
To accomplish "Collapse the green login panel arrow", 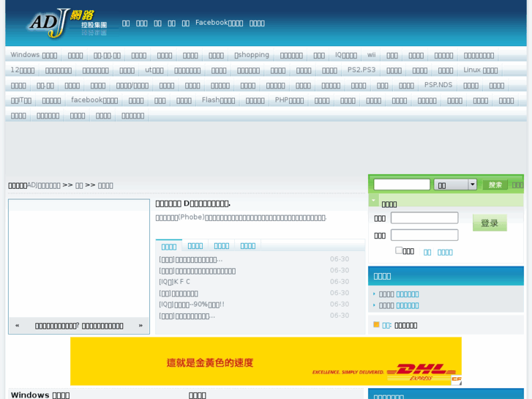I will [x=373, y=200].
